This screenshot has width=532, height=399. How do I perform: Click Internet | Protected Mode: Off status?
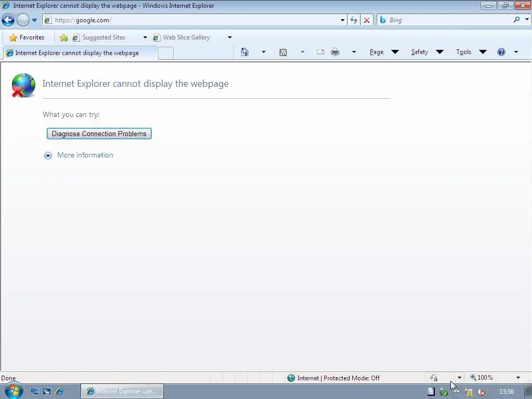click(x=333, y=378)
